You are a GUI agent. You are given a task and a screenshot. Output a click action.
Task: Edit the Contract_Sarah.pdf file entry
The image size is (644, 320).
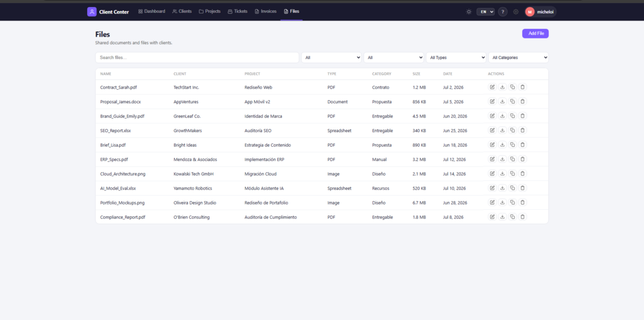click(492, 87)
